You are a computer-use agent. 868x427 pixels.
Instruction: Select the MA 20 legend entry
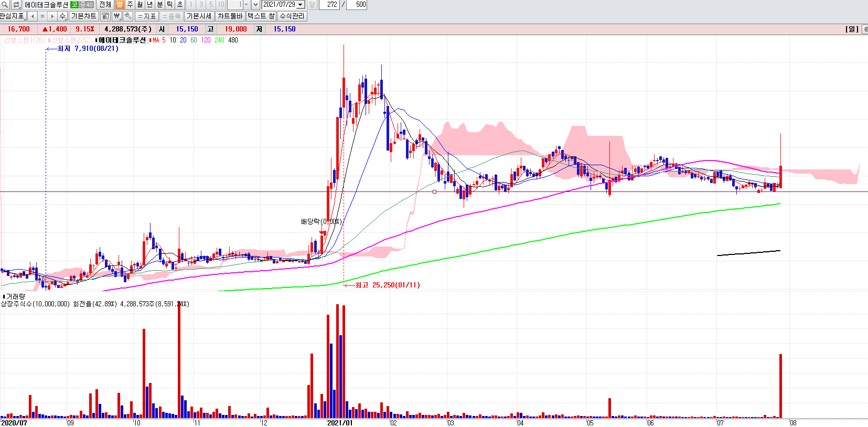[183, 40]
